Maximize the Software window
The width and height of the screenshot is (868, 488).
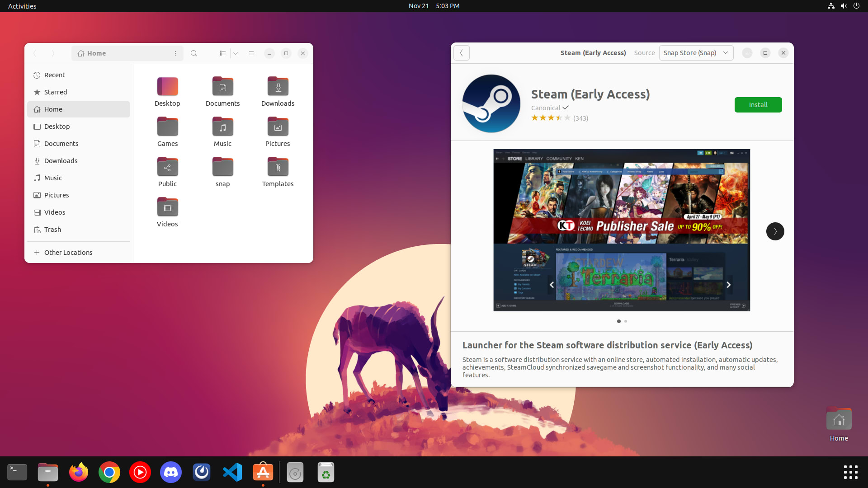[765, 53]
